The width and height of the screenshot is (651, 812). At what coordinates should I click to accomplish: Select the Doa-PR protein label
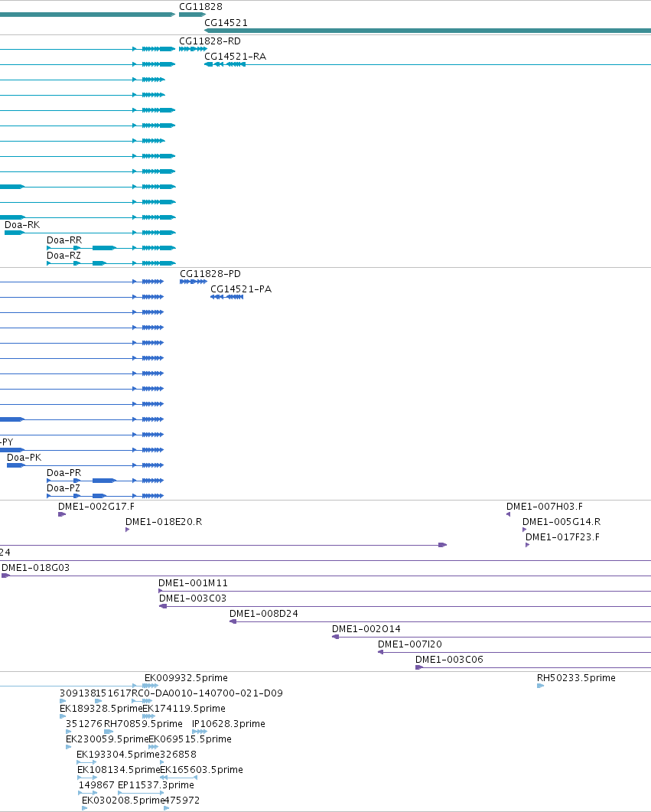(x=63, y=473)
